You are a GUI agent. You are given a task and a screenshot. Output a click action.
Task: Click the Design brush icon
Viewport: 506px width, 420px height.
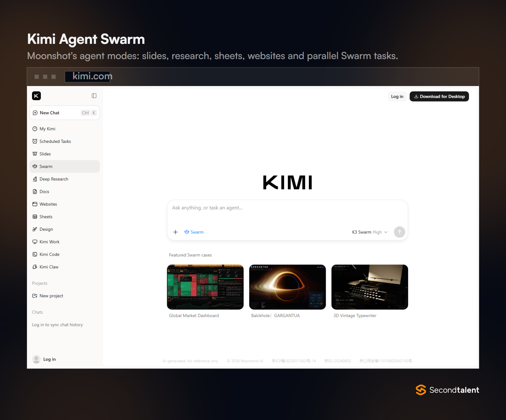click(x=35, y=229)
